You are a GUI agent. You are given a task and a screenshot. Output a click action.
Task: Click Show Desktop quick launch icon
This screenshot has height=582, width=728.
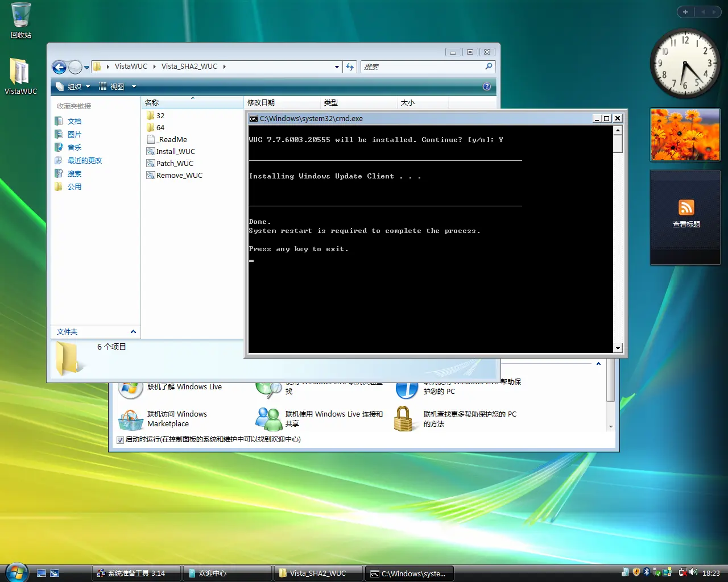pyautogui.click(x=42, y=573)
